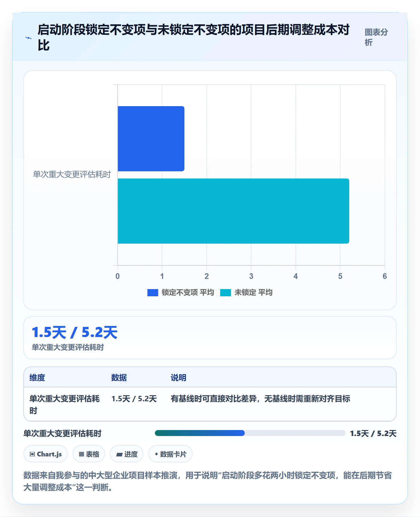The image size is (420, 517).
Task: Select the 表格 tag chip
Action: pos(89,454)
